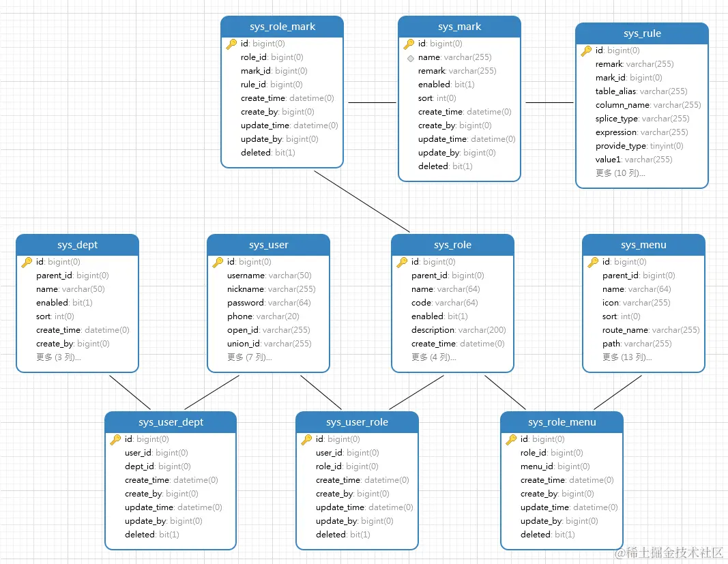Click the phone varchar(20) column
Screen dimensions: 728x564
tap(263, 316)
